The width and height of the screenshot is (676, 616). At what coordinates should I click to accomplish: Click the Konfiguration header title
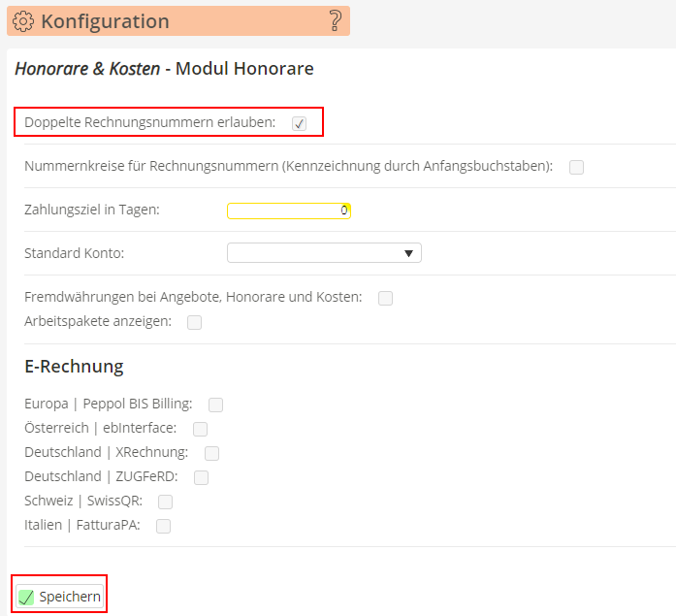pos(105,21)
